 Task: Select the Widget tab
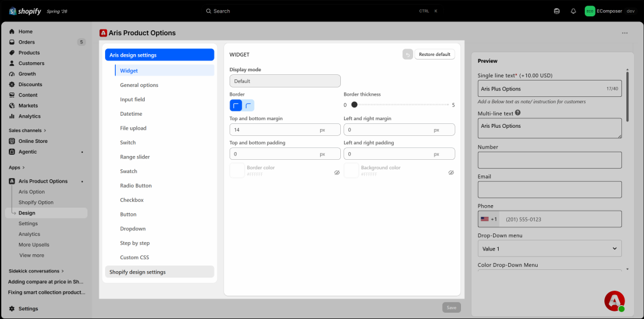click(x=165, y=70)
